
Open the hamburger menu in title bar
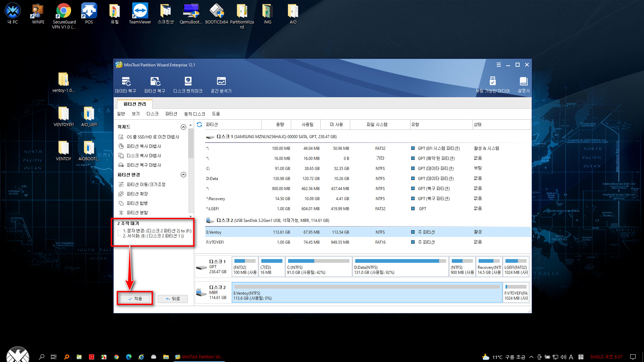(499, 65)
